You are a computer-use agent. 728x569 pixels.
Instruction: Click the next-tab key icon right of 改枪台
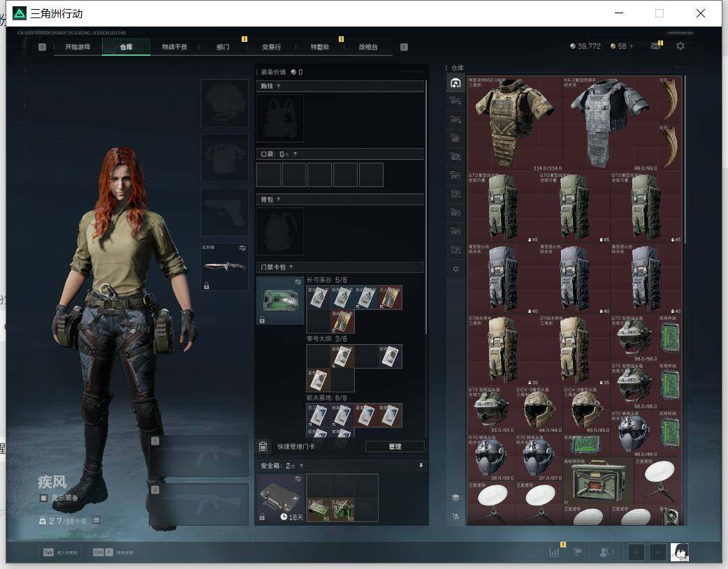[x=404, y=47]
